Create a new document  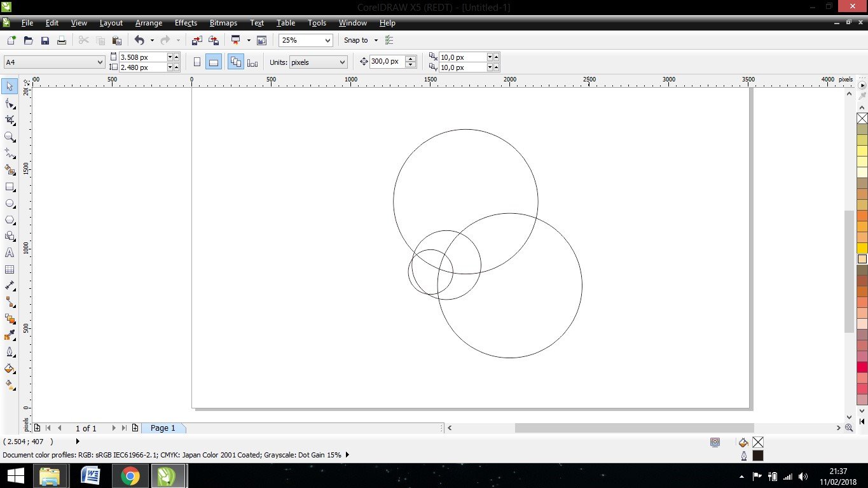tap(11, 40)
